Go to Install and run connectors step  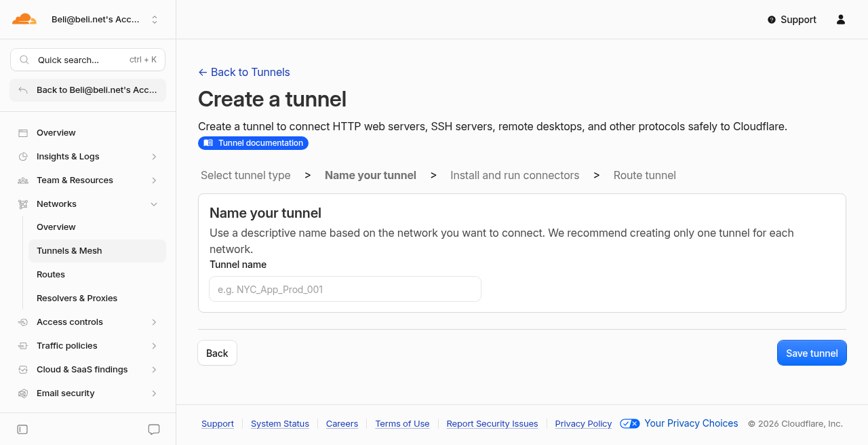(x=515, y=175)
